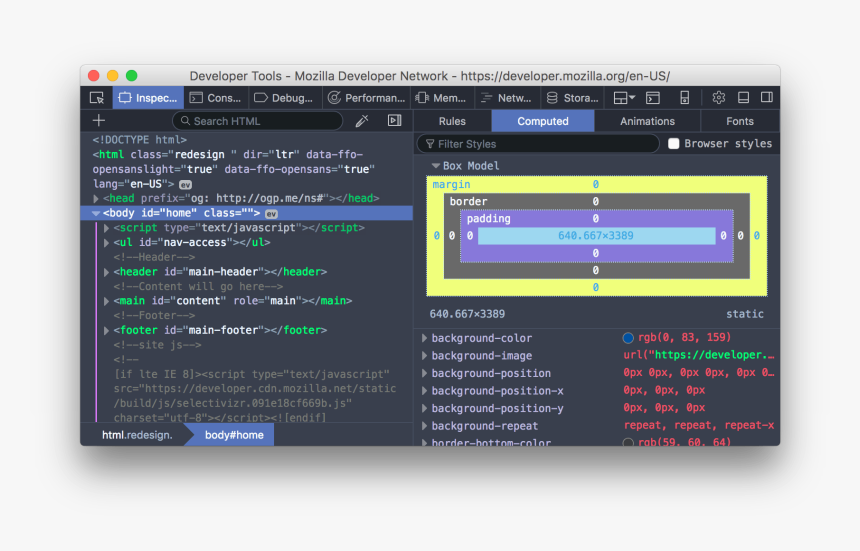Select the Computed tab
The width and height of the screenshot is (860, 551).
[x=542, y=121]
